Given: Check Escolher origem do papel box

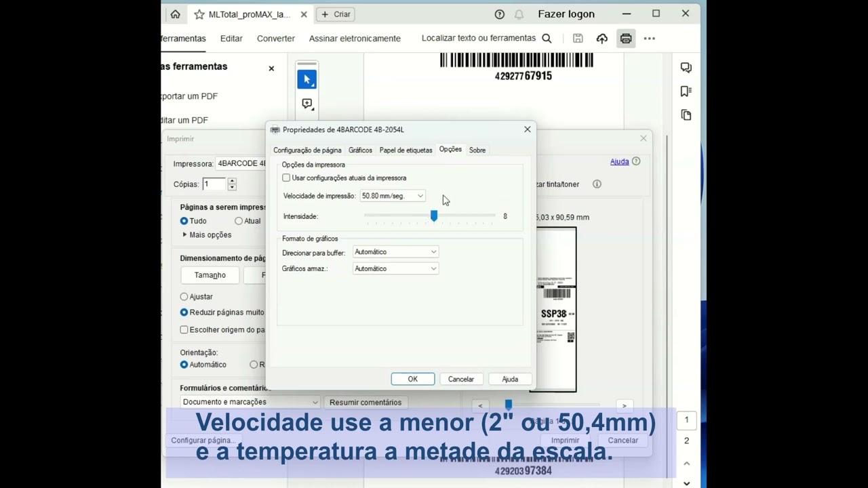Looking at the screenshot, I should point(184,330).
